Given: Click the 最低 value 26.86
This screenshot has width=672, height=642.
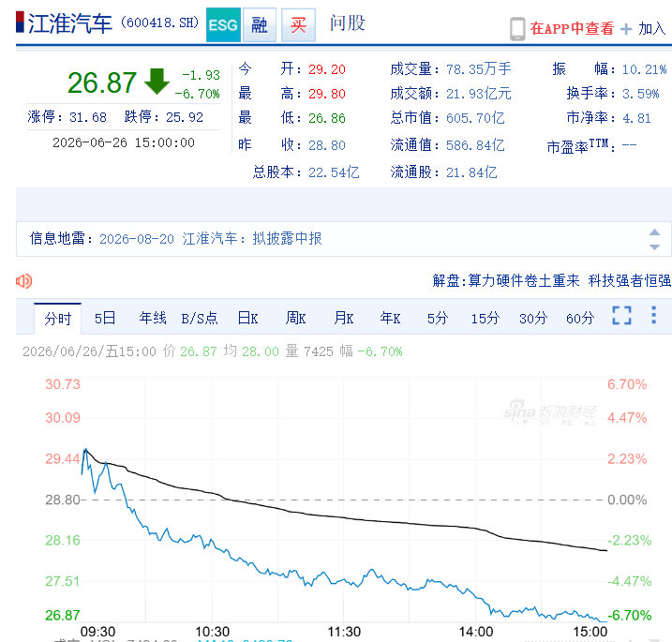Looking at the screenshot, I should 327,118.
